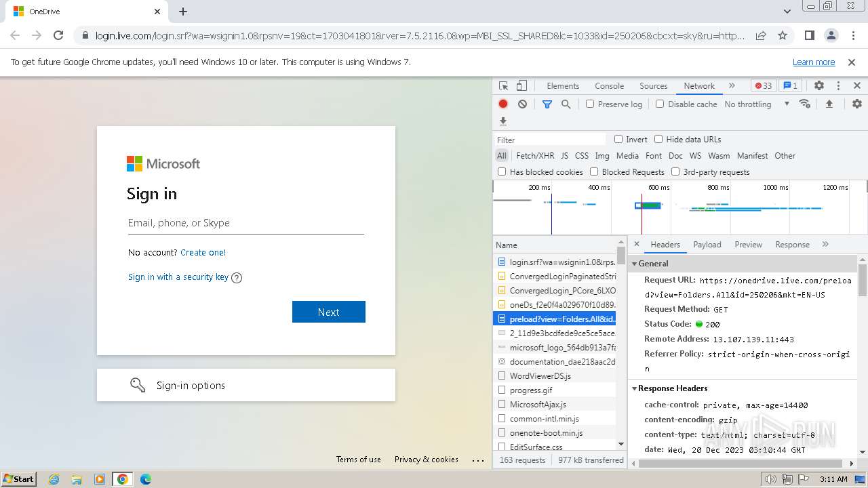
Task: Open Terms of use link
Action: (359, 459)
